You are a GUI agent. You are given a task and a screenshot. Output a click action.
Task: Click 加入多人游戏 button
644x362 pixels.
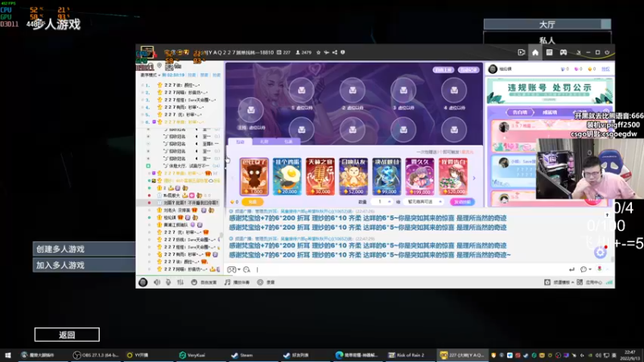(84, 265)
